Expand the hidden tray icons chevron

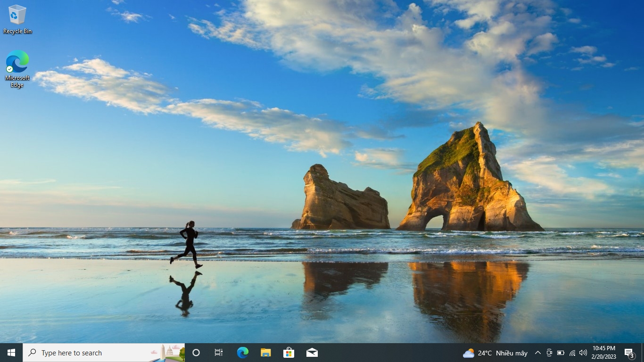pos(537,353)
